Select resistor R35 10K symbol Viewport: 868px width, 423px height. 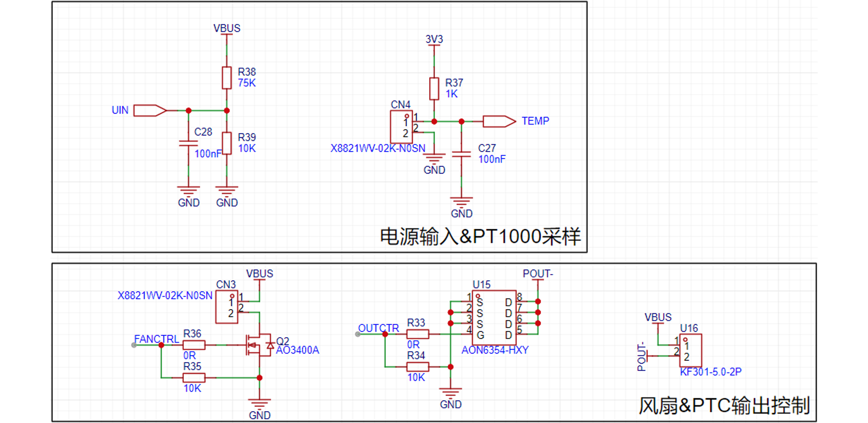(194, 378)
